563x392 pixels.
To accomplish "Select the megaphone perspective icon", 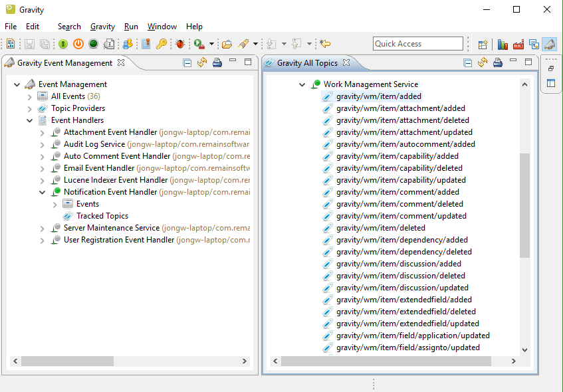I will click(x=549, y=45).
